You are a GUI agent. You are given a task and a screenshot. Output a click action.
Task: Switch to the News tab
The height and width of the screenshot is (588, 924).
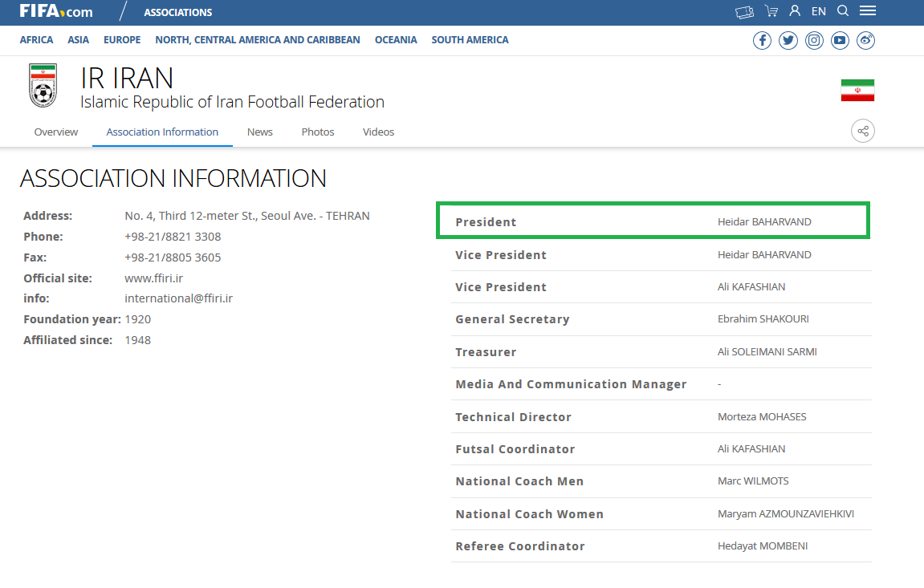(x=260, y=132)
